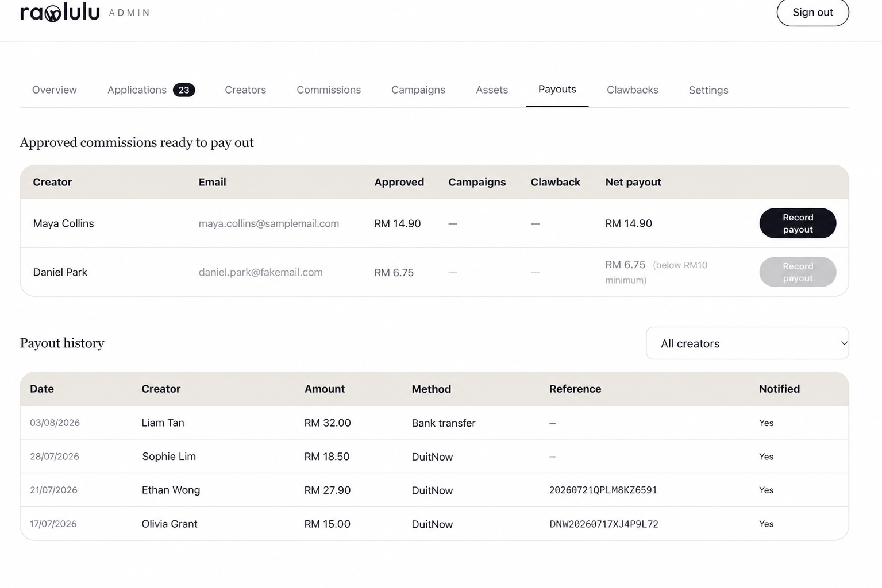This screenshot has width=882, height=588.
Task: Click the Method column header
Action: click(x=432, y=389)
